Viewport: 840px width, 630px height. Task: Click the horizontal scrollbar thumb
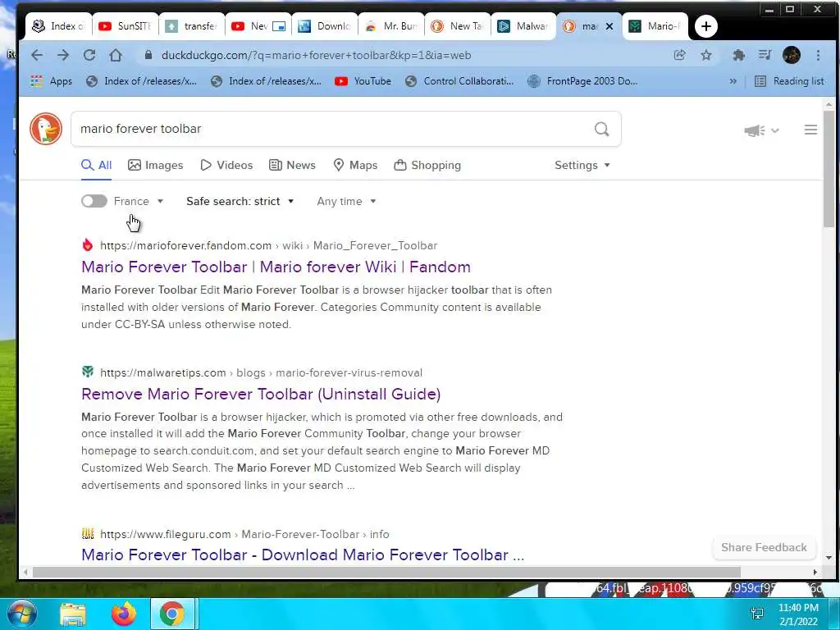(387, 573)
